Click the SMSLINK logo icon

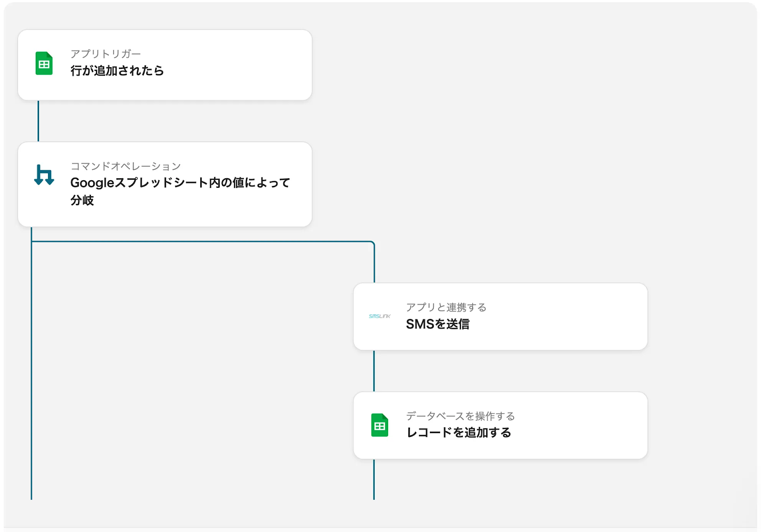click(380, 316)
